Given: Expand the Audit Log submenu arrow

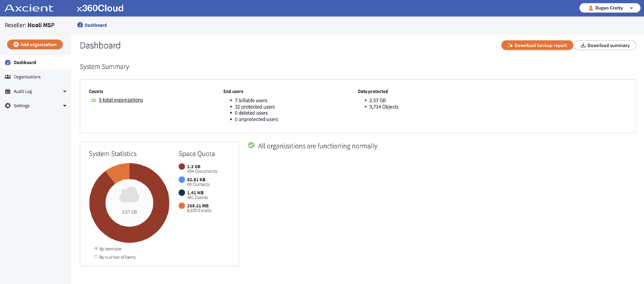Looking at the screenshot, I should click(x=65, y=91).
